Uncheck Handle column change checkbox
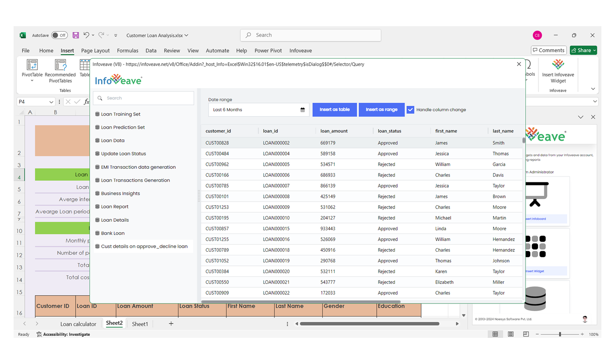The width and height of the screenshot is (615, 364). click(x=410, y=110)
